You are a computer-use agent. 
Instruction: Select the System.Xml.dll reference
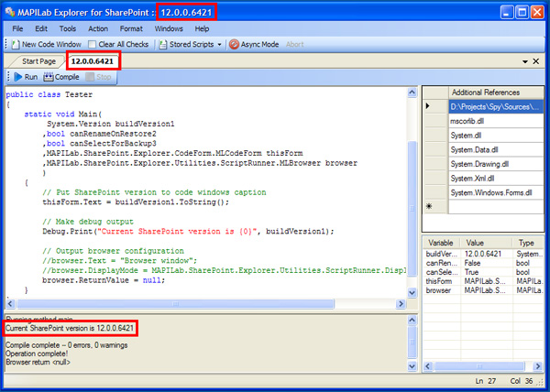tap(496, 179)
